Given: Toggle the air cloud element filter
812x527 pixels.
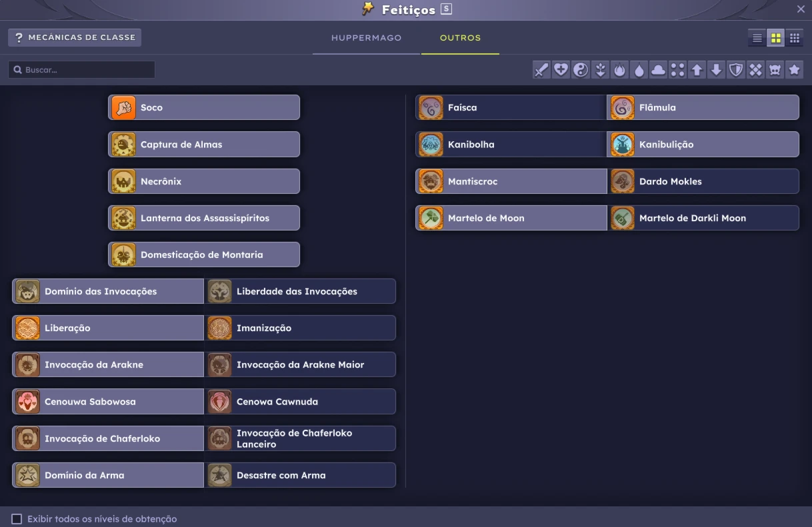Looking at the screenshot, I should coord(658,70).
